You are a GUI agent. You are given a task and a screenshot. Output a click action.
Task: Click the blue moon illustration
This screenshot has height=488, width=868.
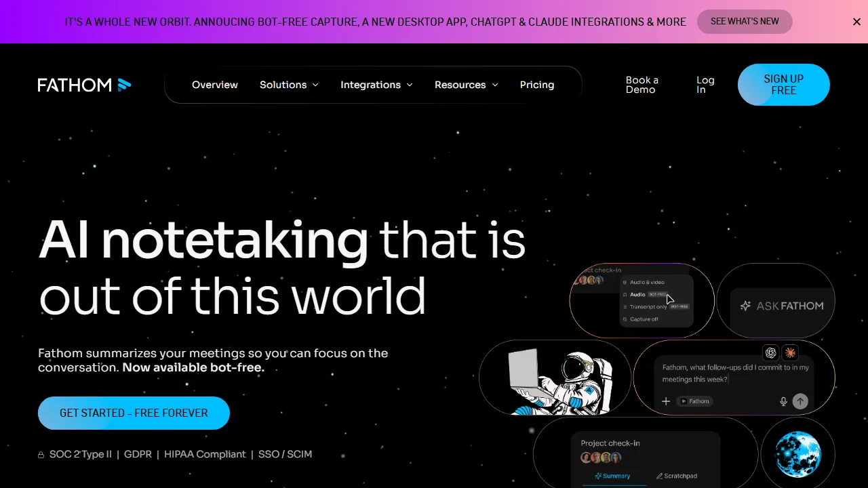click(x=797, y=453)
